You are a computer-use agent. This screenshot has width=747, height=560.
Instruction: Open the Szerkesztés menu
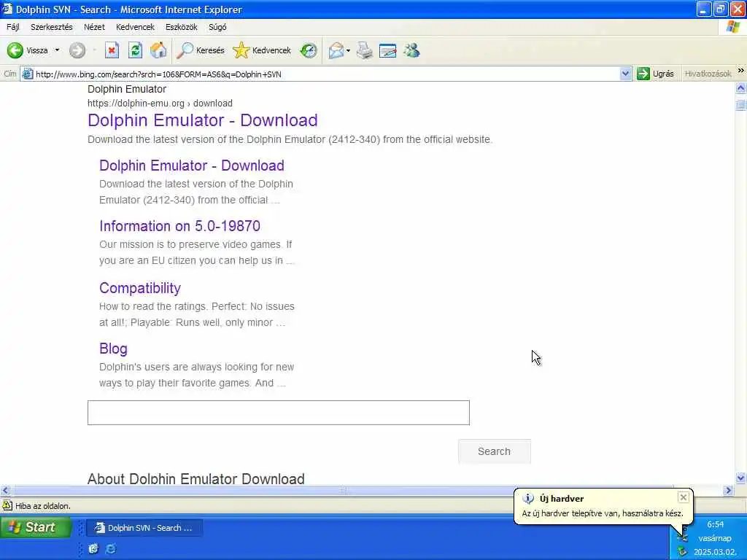pyautogui.click(x=52, y=27)
